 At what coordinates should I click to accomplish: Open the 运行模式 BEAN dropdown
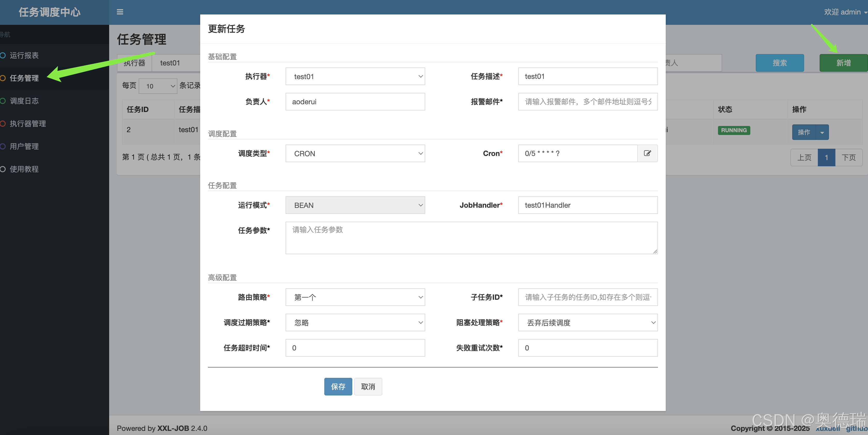355,205
